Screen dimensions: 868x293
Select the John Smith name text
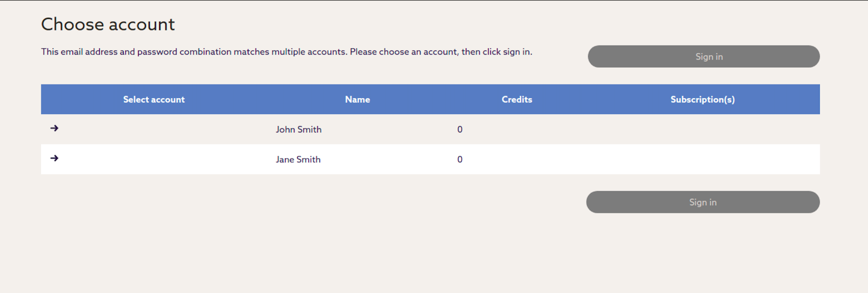tap(298, 129)
